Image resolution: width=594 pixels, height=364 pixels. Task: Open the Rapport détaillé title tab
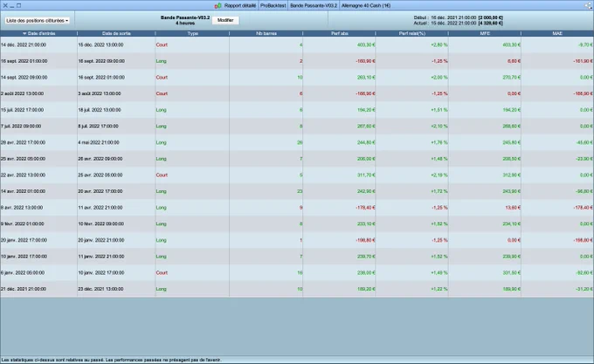tap(240, 6)
